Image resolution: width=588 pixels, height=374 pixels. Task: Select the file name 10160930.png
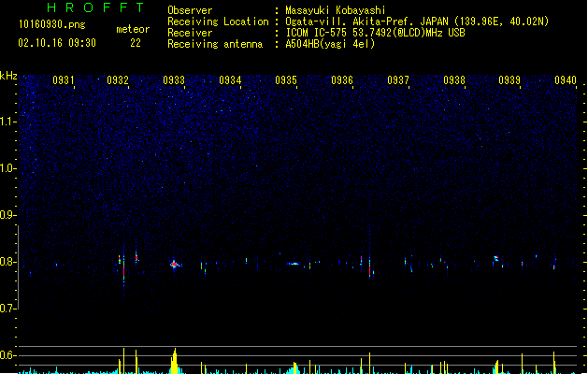click(52, 24)
